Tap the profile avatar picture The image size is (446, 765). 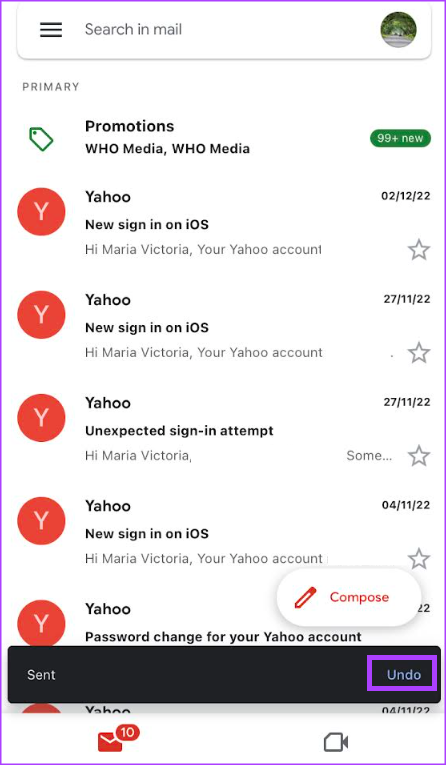(398, 30)
